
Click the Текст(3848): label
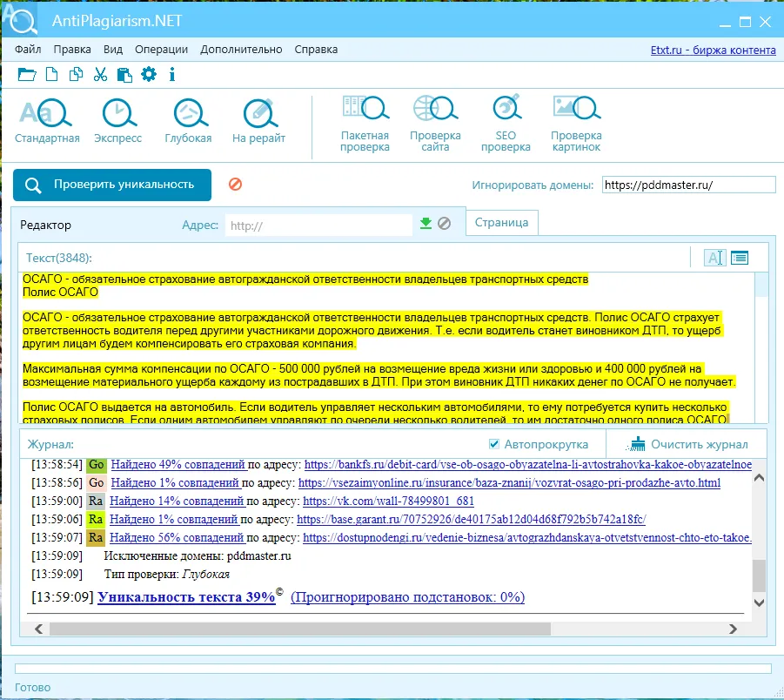point(59,259)
